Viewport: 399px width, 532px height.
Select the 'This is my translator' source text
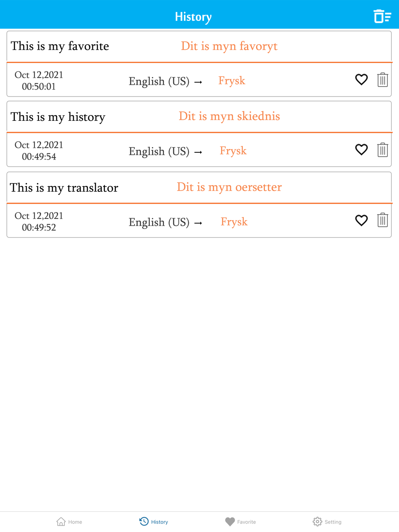(64, 188)
